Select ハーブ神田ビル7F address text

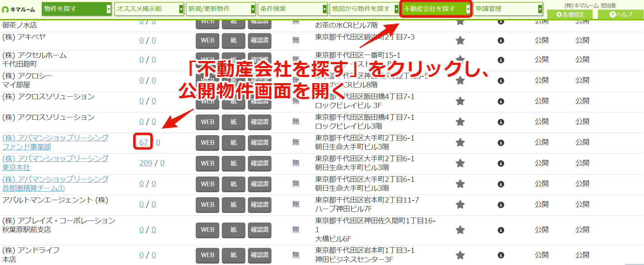tap(344, 209)
